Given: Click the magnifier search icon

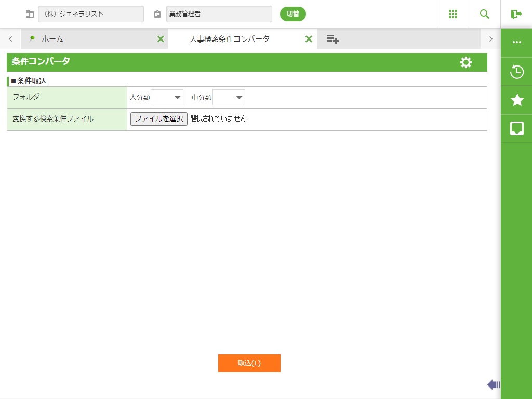Looking at the screenshot, I should click(485, 14).
